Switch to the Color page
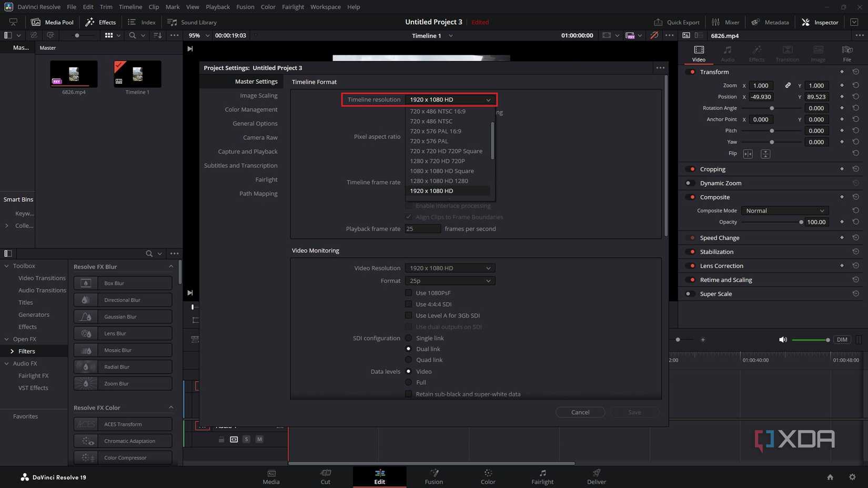This screenshot has height=488, width=868. (x=488, y=477)
